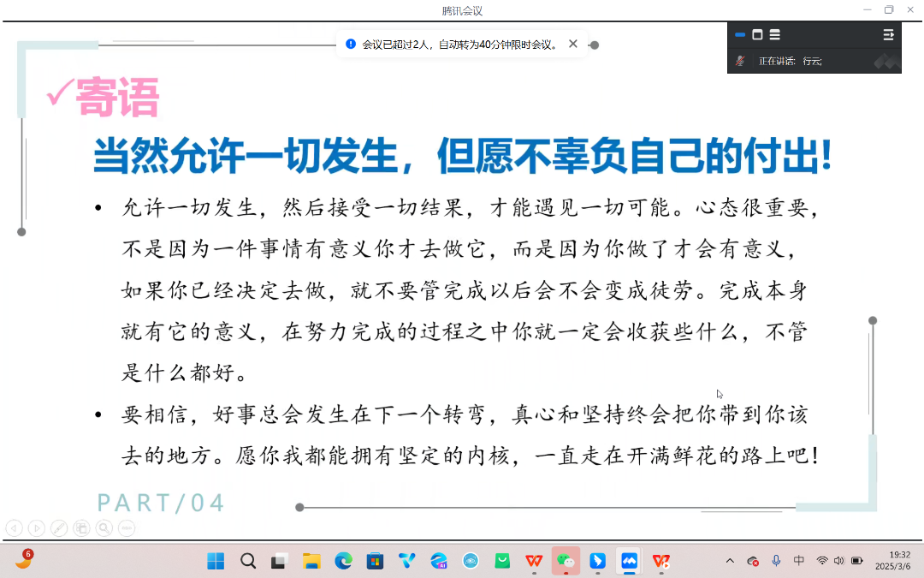Open more slideshow options ellipsis

point(126,528)
